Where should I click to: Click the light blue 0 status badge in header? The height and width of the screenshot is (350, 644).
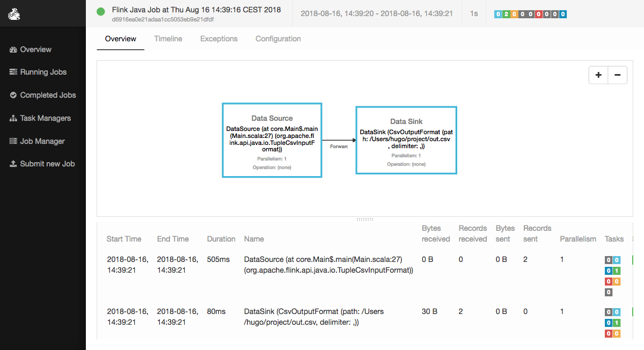click(498, 14)
